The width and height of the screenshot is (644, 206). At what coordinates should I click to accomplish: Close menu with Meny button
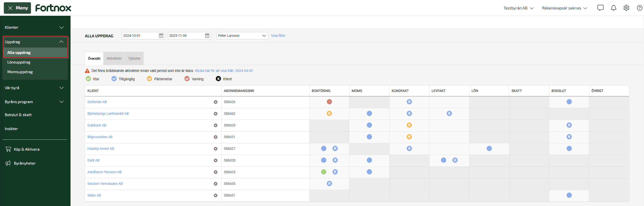[17, 8]
